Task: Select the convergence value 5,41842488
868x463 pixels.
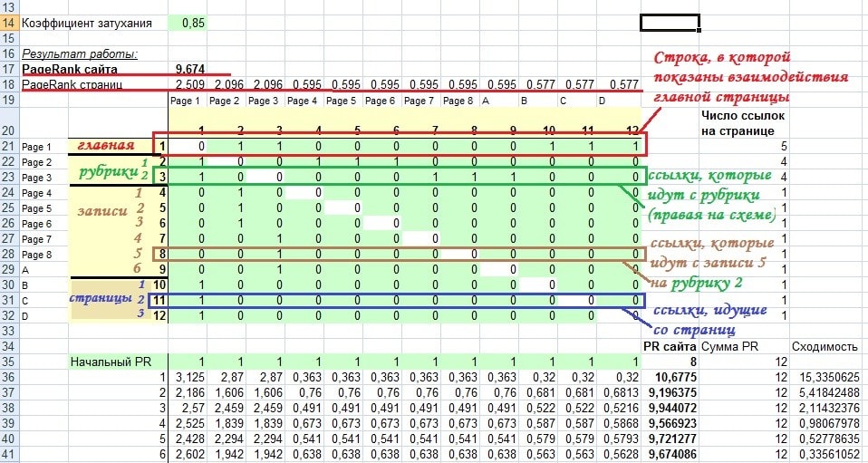Action: click(x=828, y=393)
